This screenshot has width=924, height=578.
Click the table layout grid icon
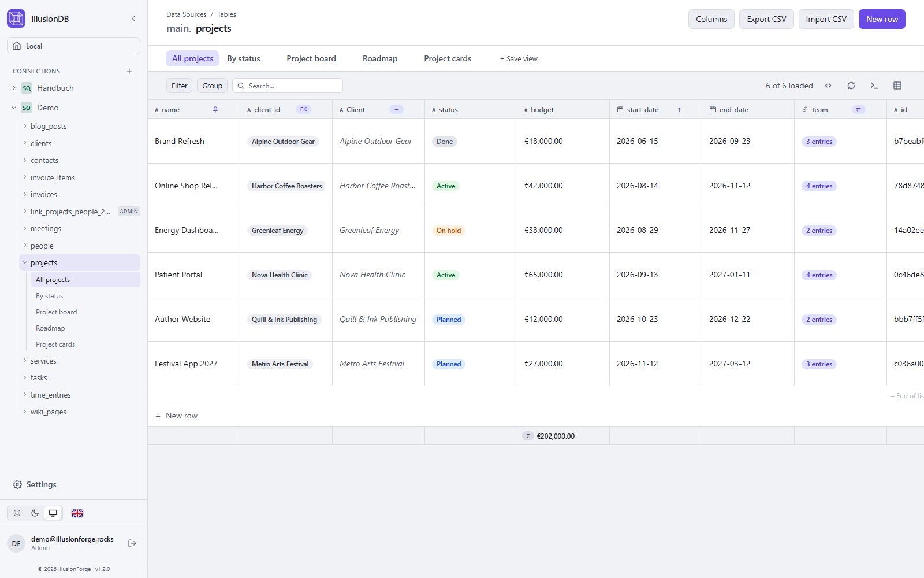point(897,86)
